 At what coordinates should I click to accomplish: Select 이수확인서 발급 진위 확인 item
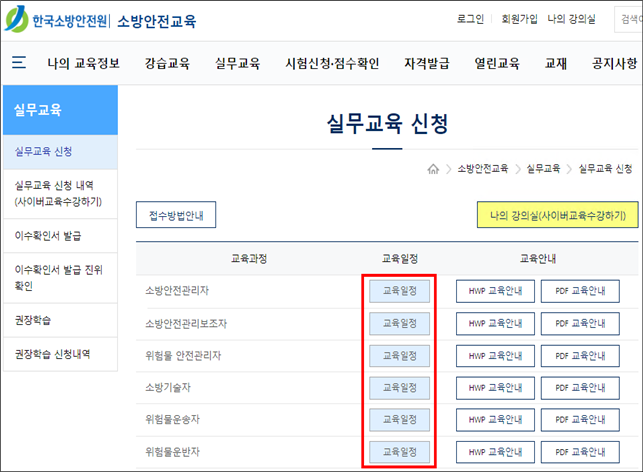(x=60, y=278)
